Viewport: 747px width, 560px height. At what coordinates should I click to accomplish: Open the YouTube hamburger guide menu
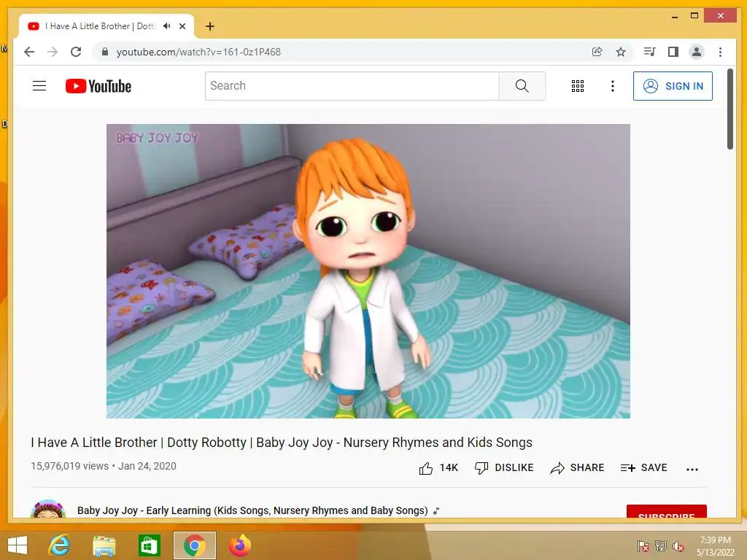[x=39, y=86]
